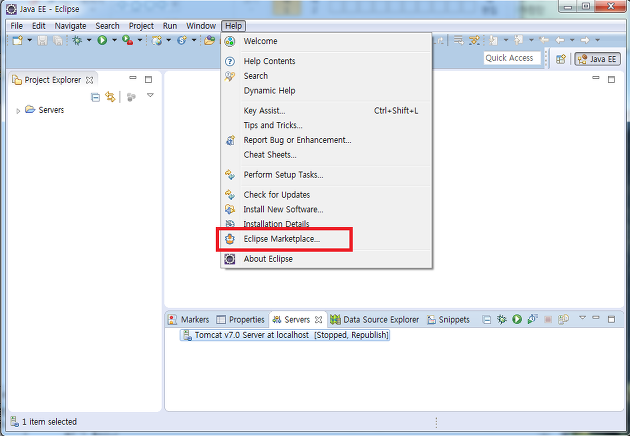Choose Install New Software... entry

click(x=326, y=209)
